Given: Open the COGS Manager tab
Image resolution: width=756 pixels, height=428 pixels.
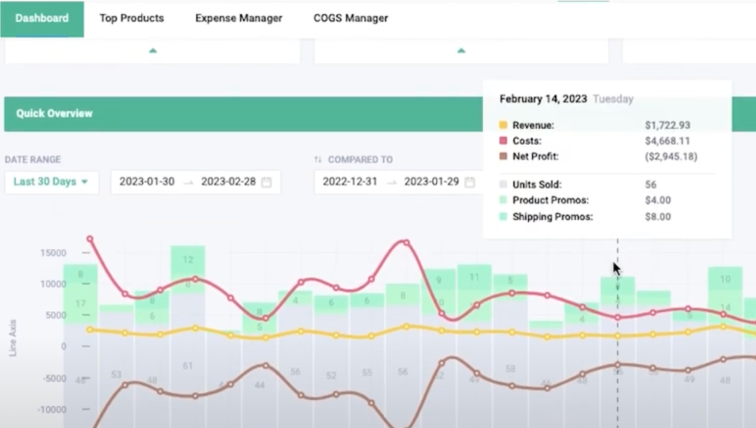Looking at the screenshot, I should coord(351,18).
